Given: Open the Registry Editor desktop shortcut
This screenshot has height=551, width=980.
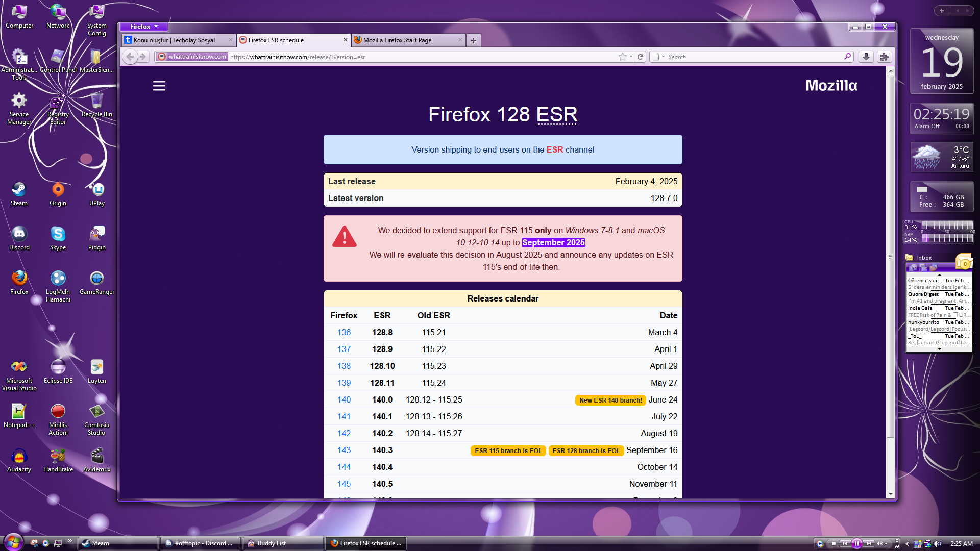Looking at the screenshot, I should pos(58,109).
